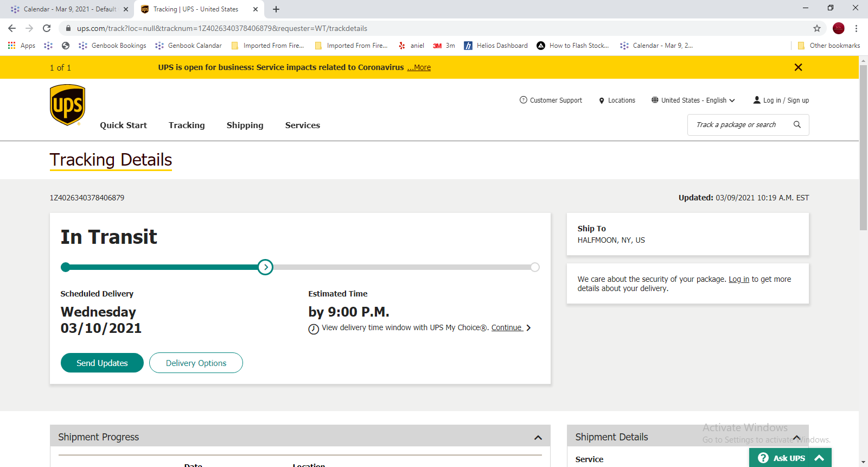
Task: Close the Tracking UPS tab
Action: (256, 9)
